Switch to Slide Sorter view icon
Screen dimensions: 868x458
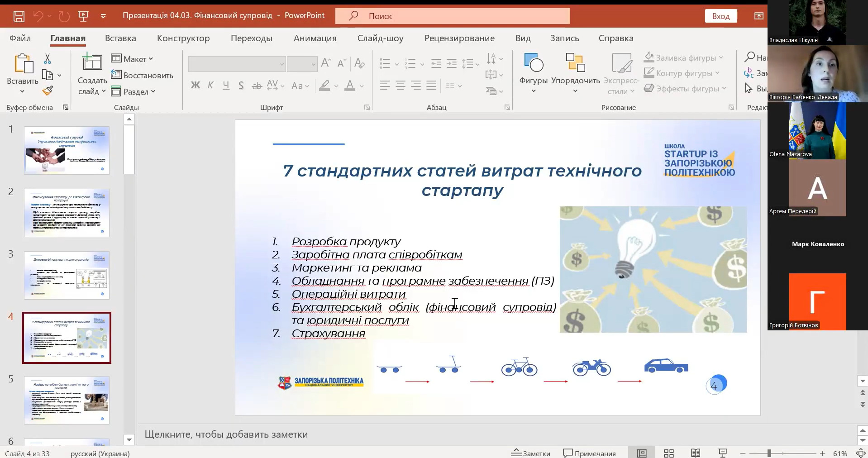(668, 453)
